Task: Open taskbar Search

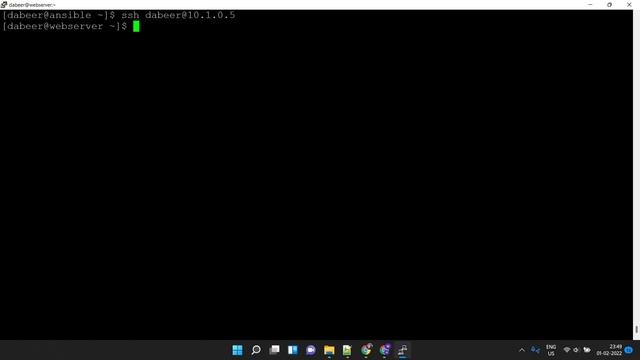Action: (x=256, y=350)
